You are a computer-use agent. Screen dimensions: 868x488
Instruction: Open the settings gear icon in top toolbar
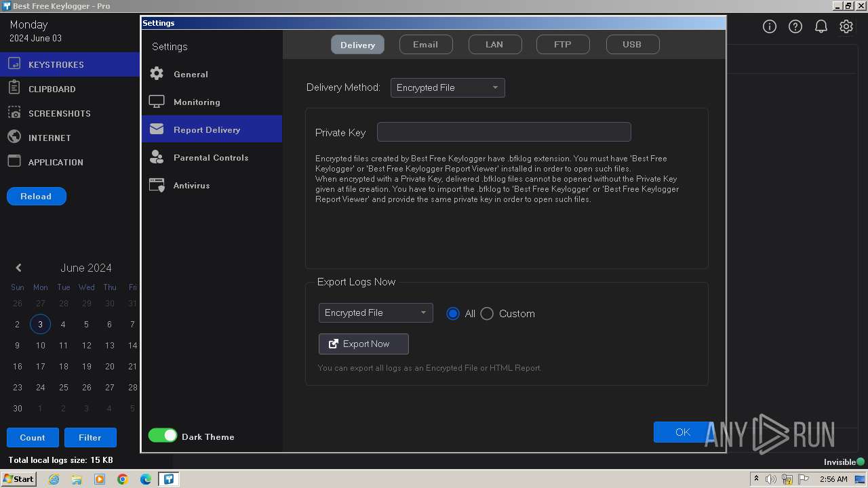(x=846, y=26)
